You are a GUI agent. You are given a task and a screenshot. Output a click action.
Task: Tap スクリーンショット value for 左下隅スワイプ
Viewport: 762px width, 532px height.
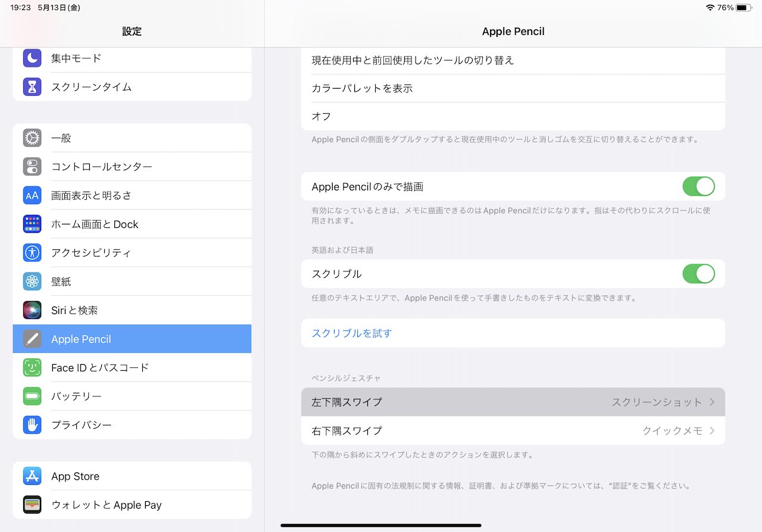(657, 402)
